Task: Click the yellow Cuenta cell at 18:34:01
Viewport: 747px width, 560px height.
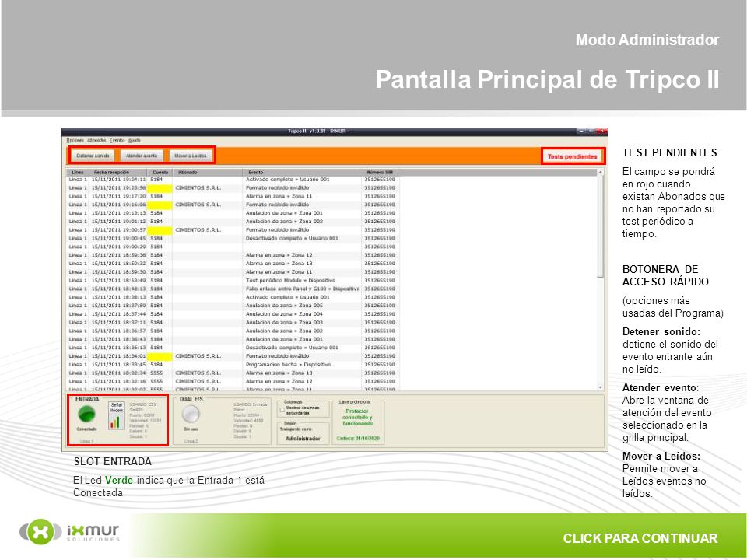Action: click(x=160, y=356)
